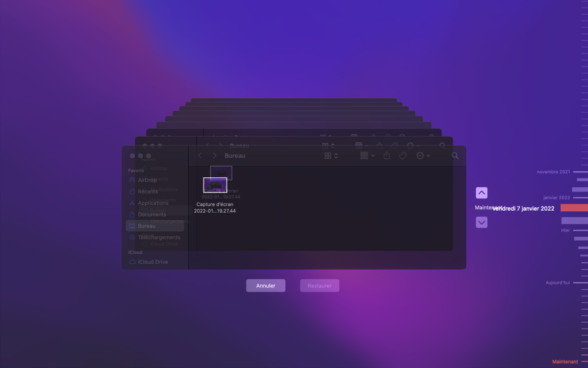The width and height of the screenshot is (588, 368).
Task: Go forward in front Finder window
Action: [x=214, y=155]
